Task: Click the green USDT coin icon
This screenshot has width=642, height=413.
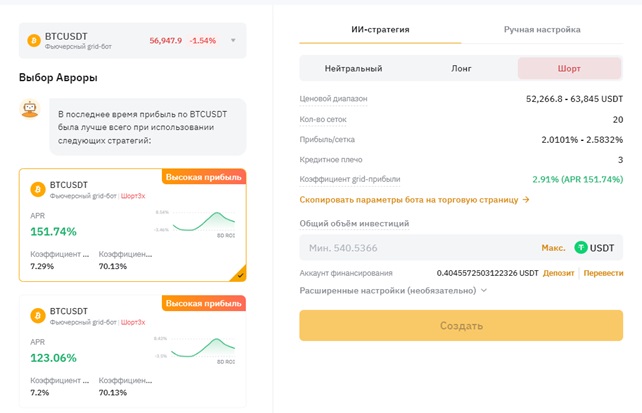Action: click(582, 247)
